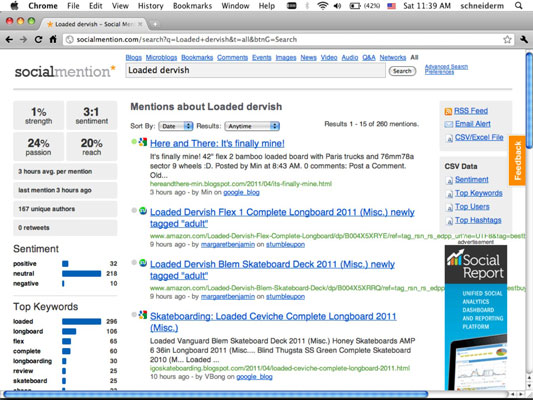Click the file icon beside Top Keywords CSV

click(449, 194)
